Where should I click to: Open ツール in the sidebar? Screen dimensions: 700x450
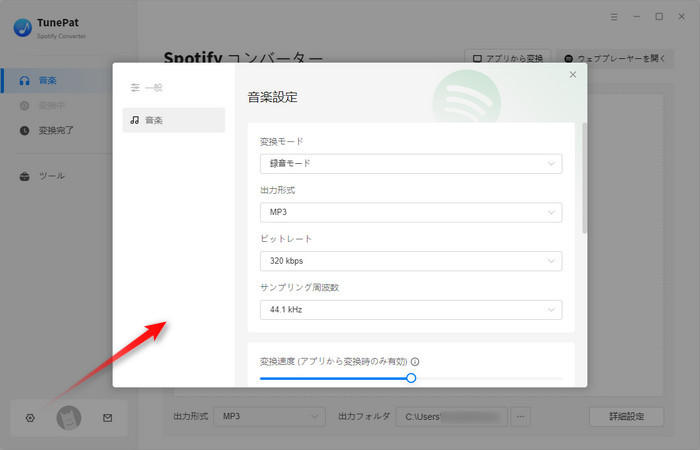57,176
